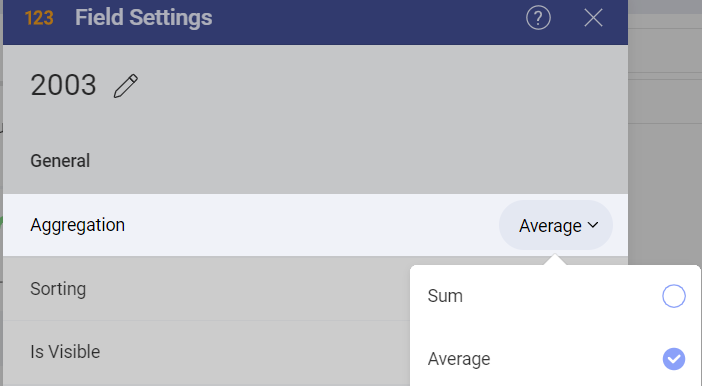The image size is (702, 386).
Task: Click the Field Settings title text
Action: pyautogui.click(x=143, y=18)
